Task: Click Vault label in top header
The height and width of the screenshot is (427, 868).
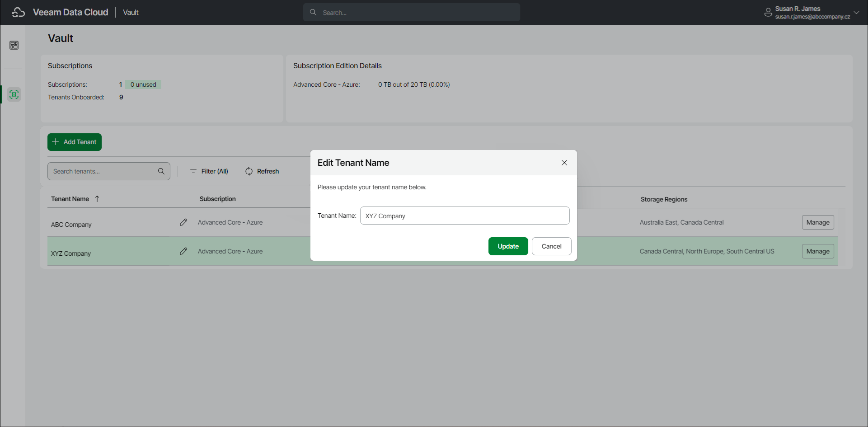Action: coord(131,12)
